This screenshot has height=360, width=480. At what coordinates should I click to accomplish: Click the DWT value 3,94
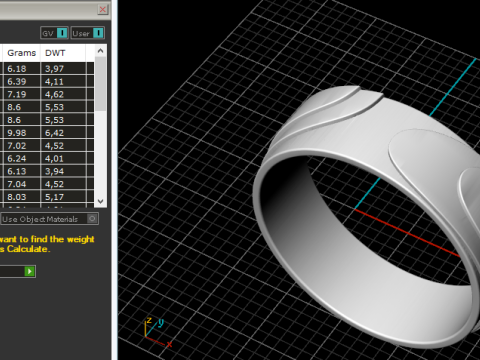54,171
